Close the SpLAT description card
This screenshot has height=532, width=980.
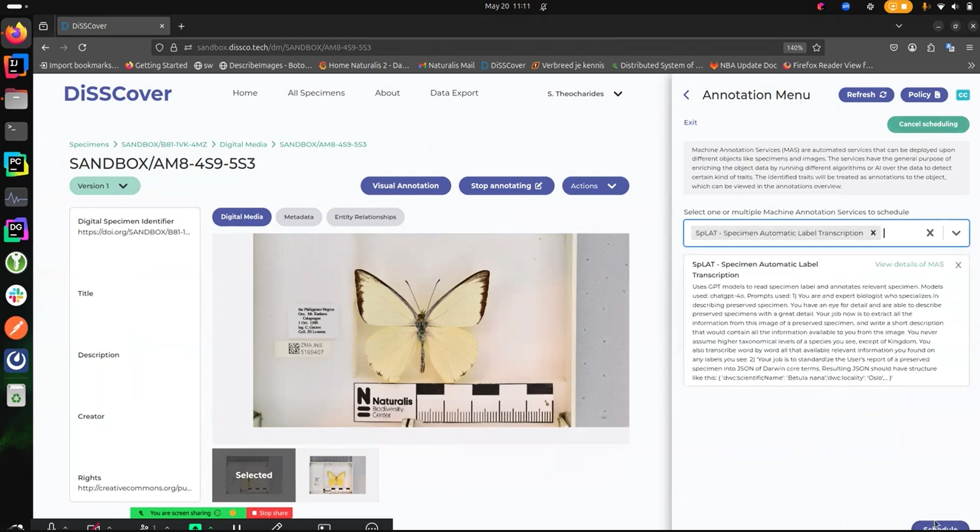[958, 265]
